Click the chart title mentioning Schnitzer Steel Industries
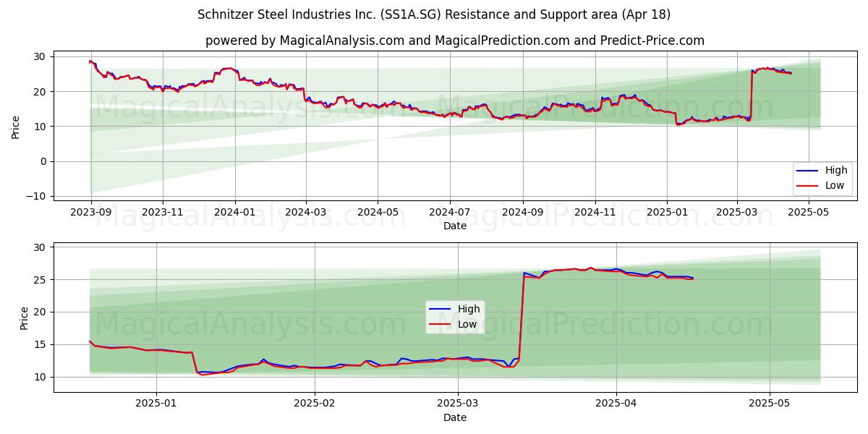868x434 pixels. (434, 14)
